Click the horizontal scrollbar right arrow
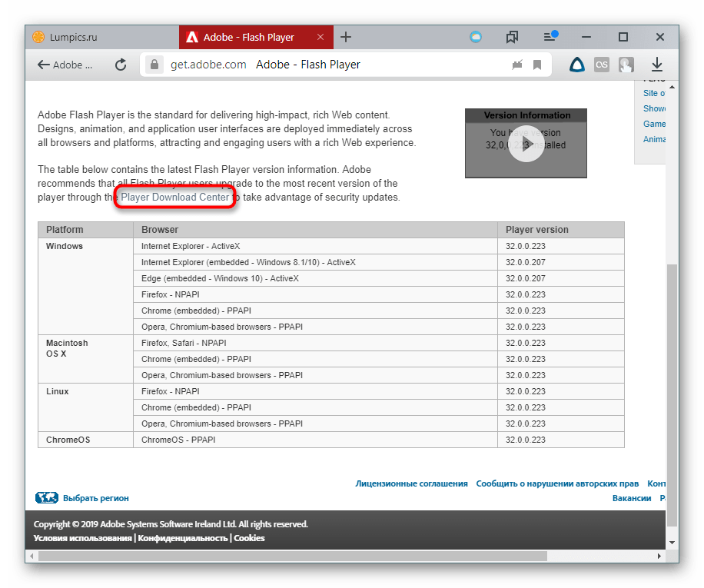 (x=659, y=556)
